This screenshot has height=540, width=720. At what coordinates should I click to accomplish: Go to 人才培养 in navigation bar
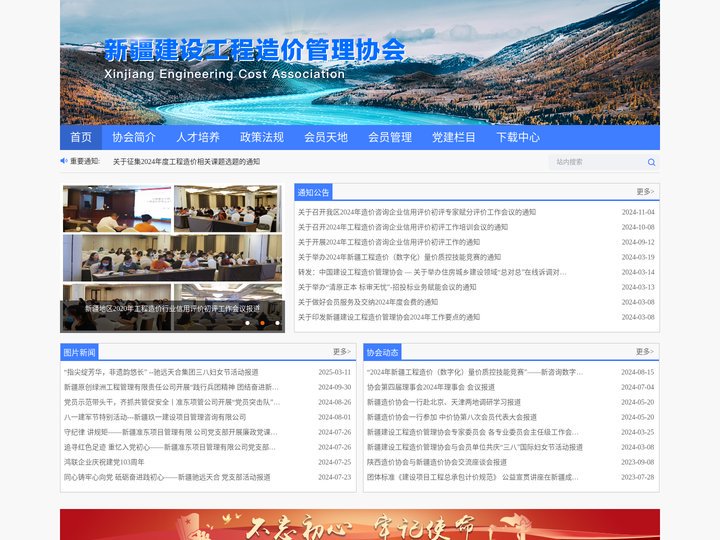[x=198, y=137]
